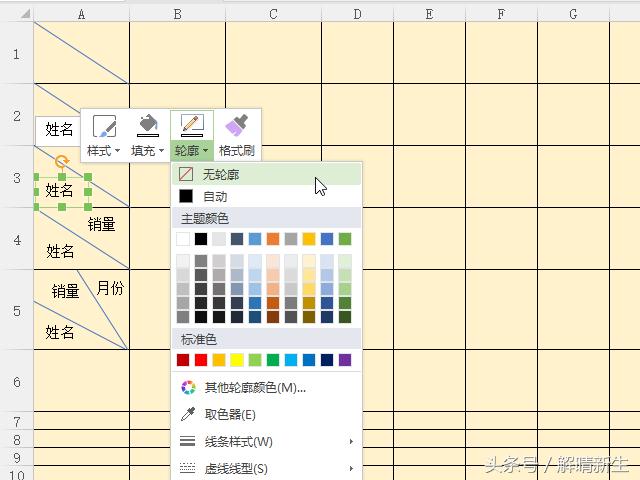Pick the dark red standard color swatch
Viewport: 640px width, 480px height.
[x=183, y=360]
